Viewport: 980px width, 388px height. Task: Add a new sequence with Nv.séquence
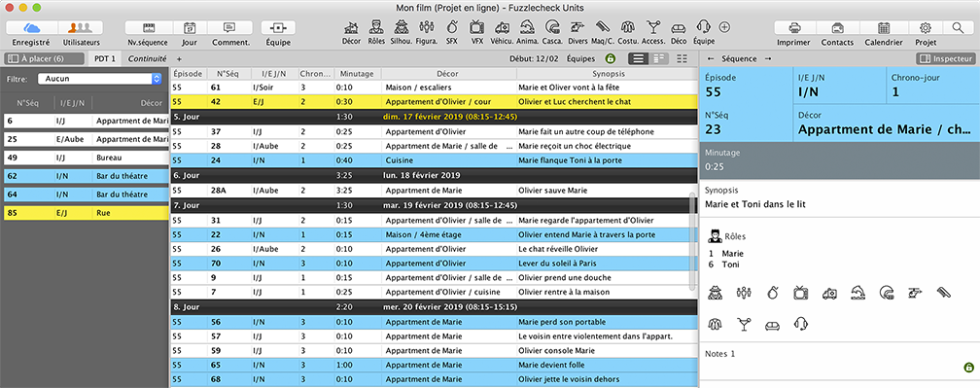tap(148, 28)
